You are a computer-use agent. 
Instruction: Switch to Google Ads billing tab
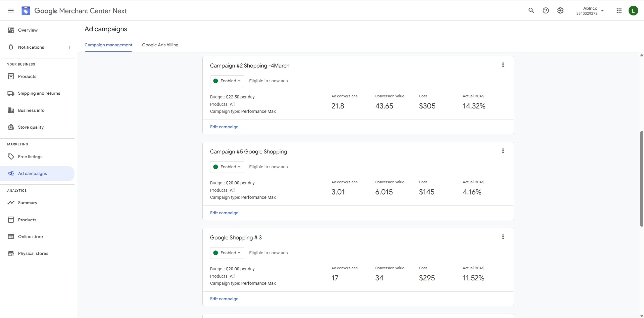click(160, 45)
